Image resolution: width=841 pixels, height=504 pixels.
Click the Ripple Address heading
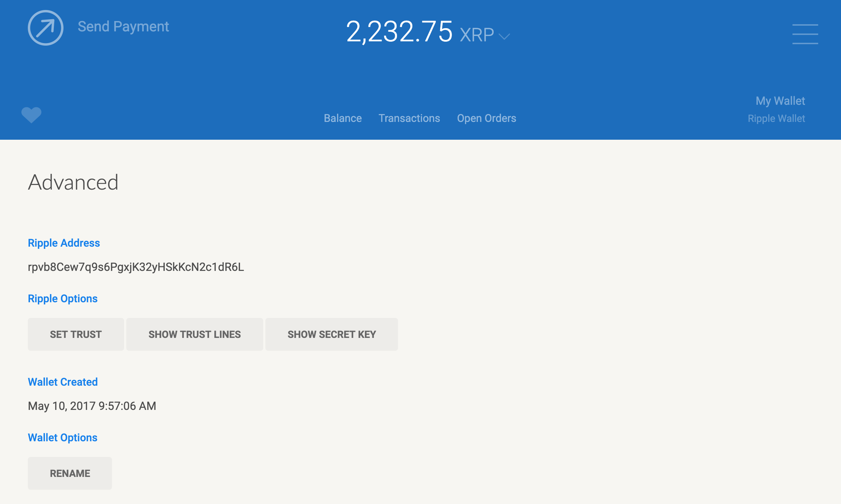click(64, 243)
